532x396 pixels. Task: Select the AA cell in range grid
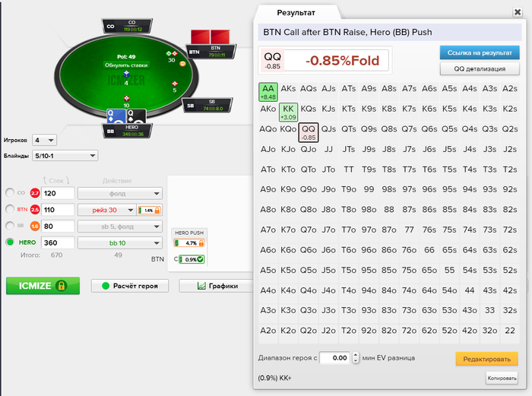(x=268, y=92)
